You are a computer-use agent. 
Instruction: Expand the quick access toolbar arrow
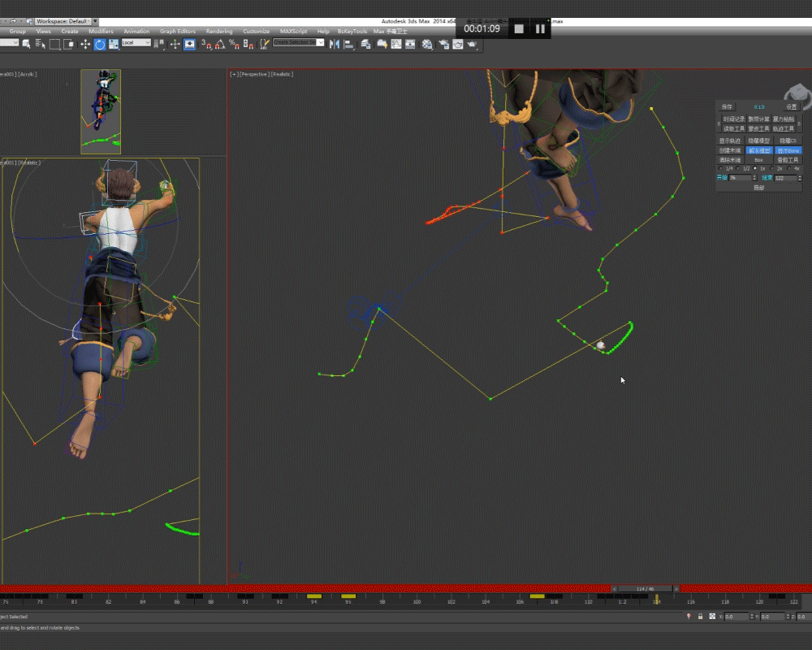pos(95,21)
